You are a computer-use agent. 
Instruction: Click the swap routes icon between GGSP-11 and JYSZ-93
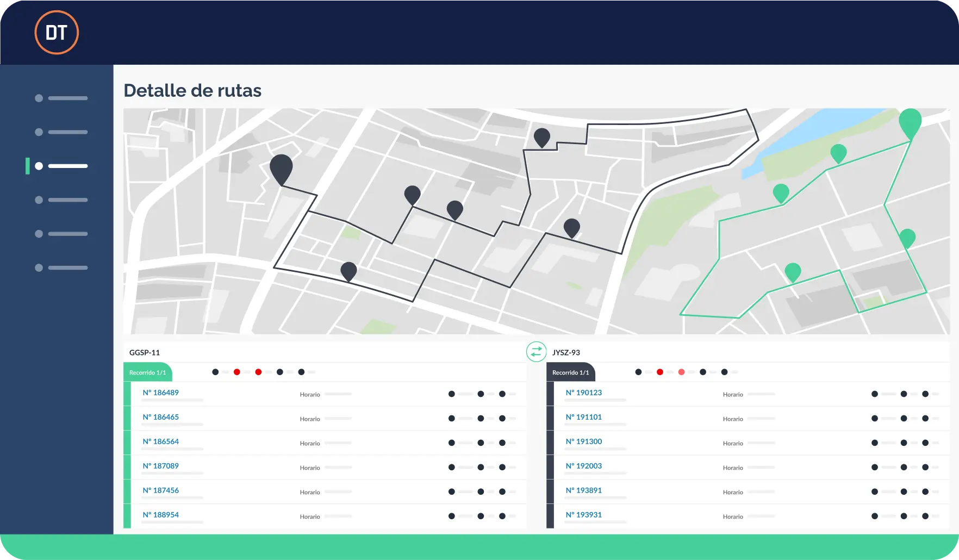click(536, 352)
